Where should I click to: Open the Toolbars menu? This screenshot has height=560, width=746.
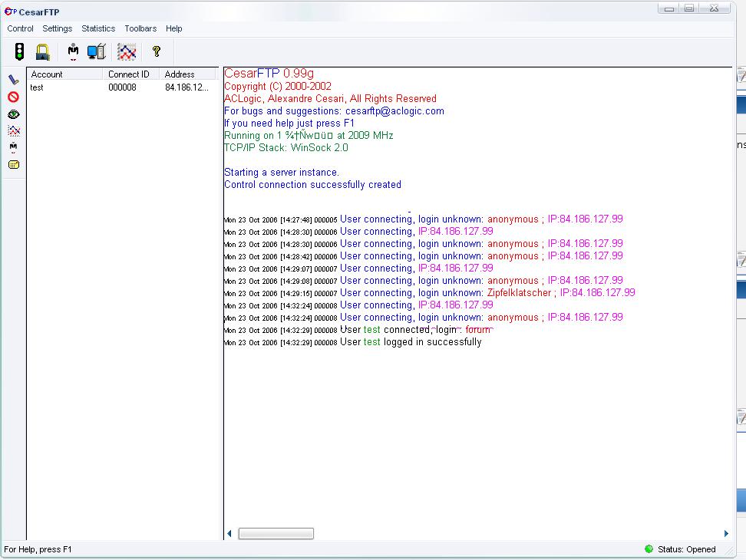pyautogui.click(x=140, y=28)
